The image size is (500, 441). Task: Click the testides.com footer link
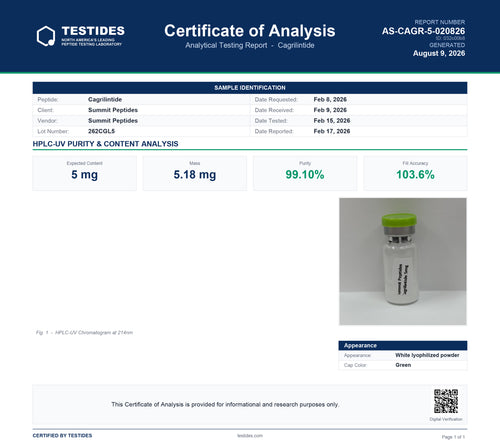[250, 436]
